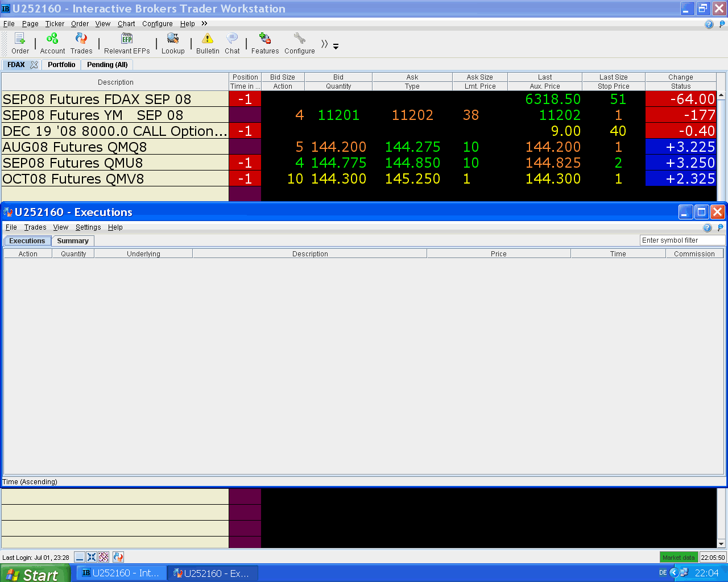Screen dimensions: 728x582
Task: Click the Enter symbol filter field
Action: tap(682, 240)
